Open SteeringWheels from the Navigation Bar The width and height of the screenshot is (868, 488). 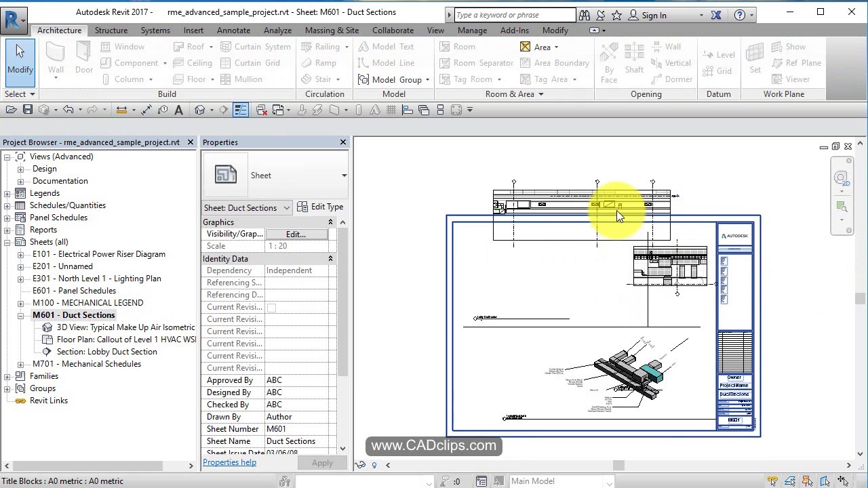coord(842,178)
